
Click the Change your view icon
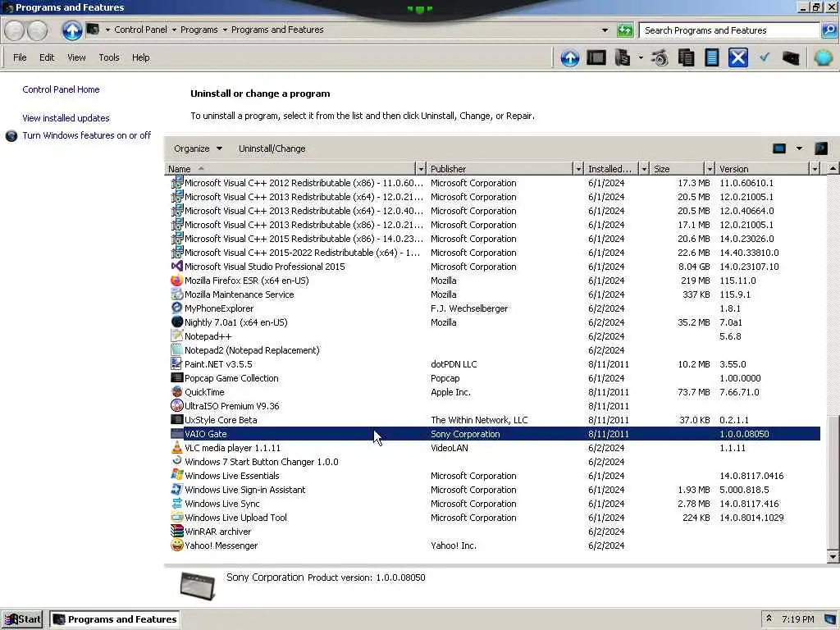[779, 148]
